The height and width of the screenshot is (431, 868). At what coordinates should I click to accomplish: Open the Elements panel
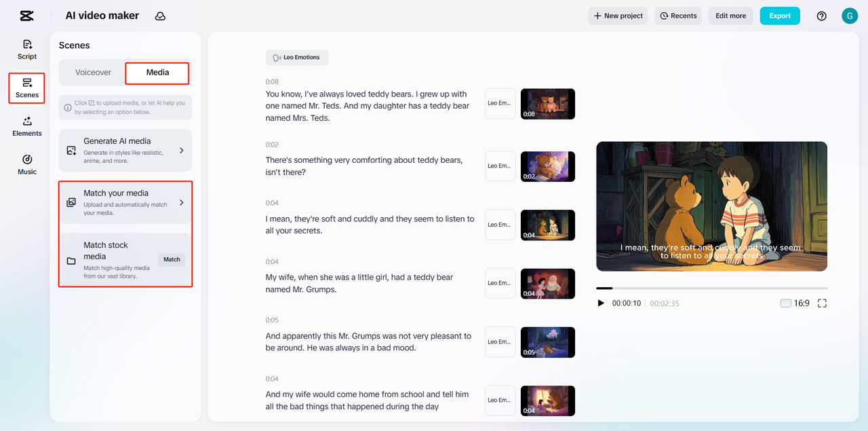coord(26,126)
